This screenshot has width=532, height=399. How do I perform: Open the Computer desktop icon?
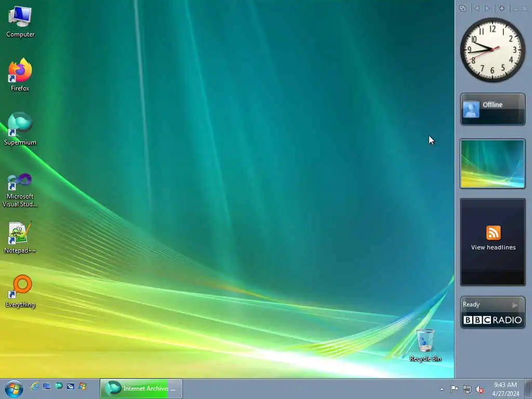pyautogui.click(x=20, y=22)
